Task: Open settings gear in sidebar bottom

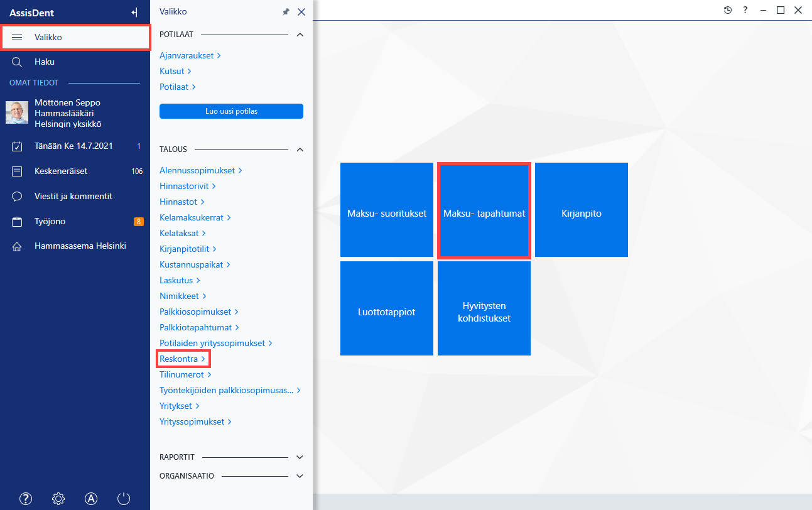Action: 58,499
